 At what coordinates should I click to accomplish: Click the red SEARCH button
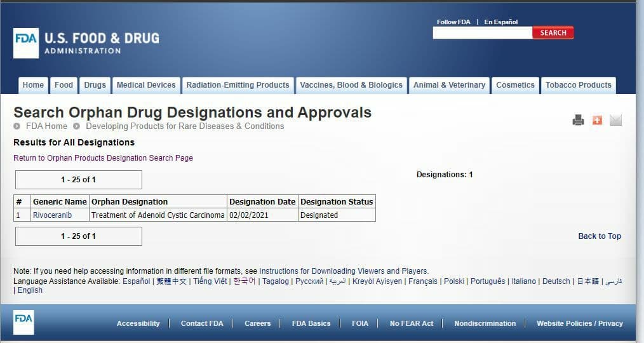point(553,33)
